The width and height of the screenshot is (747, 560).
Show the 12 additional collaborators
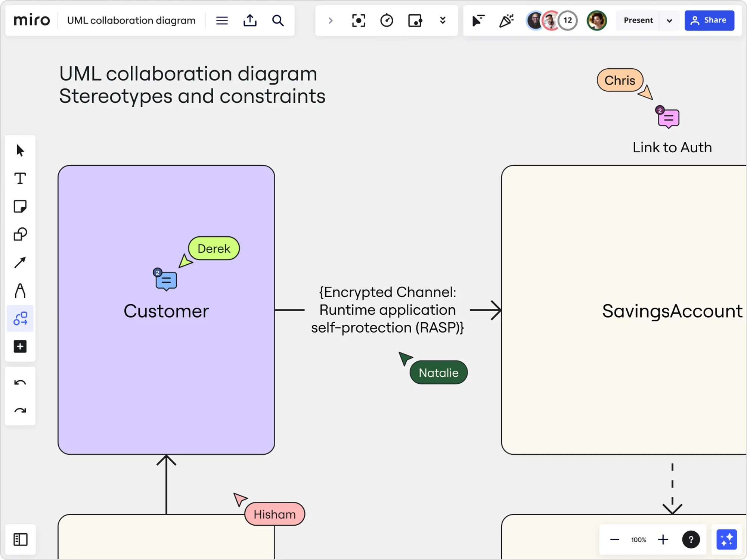tap(568, 20)
